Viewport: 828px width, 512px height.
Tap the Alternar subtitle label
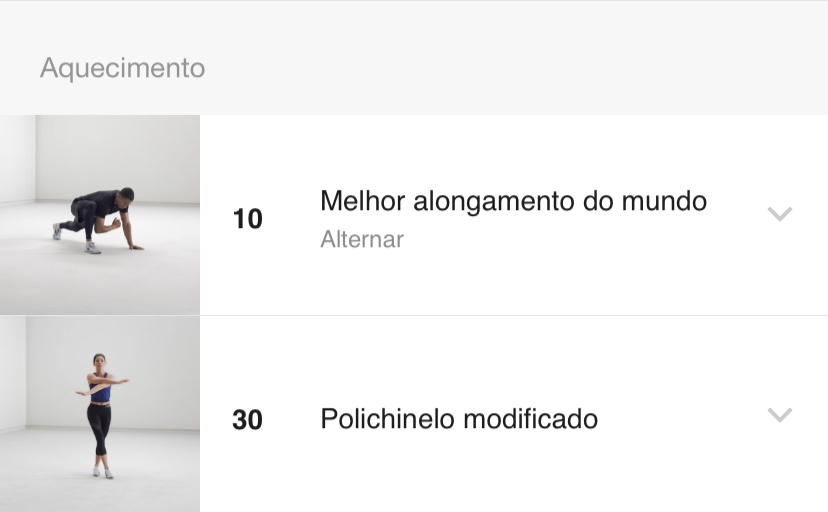[x=362, y=239]
